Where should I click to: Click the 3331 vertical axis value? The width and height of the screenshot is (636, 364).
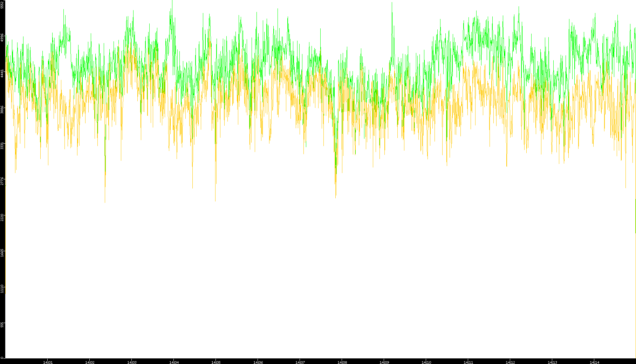pos(2,146)
